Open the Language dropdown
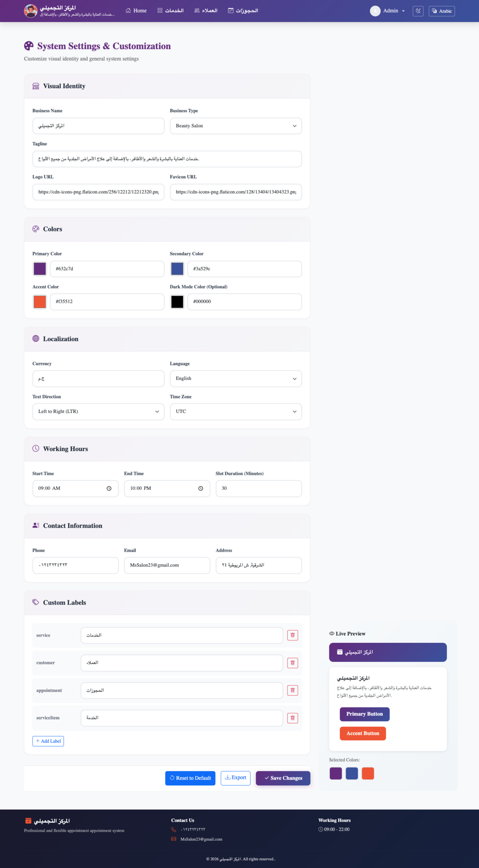The width and height of the screenshot is (479, 868). tap(236, 379)
